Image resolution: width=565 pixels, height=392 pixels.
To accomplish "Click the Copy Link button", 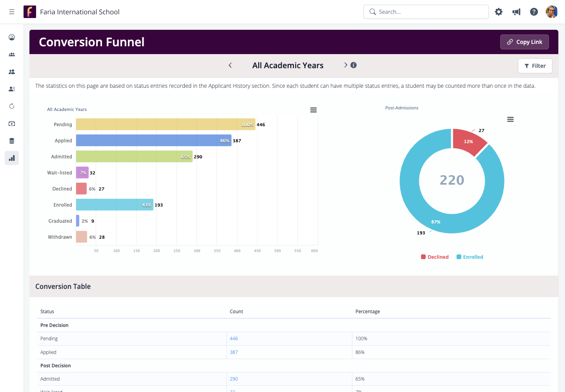I will point(524,42).
